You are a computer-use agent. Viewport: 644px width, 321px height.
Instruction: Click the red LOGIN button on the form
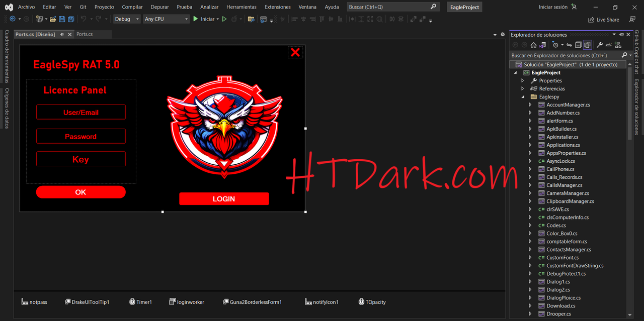224,199
